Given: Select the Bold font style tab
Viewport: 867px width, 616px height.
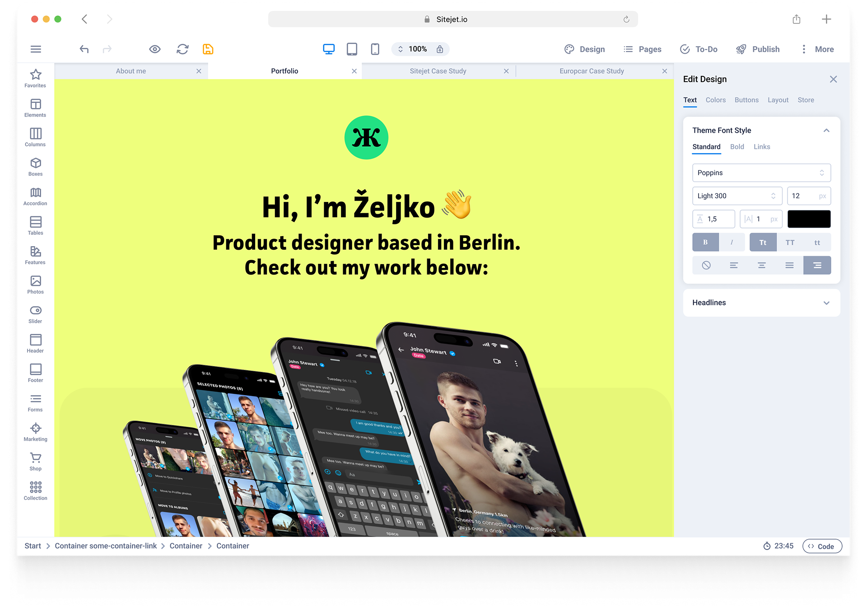Looking at the screenshot, I should pyautogui.click(x=737, y=147).
